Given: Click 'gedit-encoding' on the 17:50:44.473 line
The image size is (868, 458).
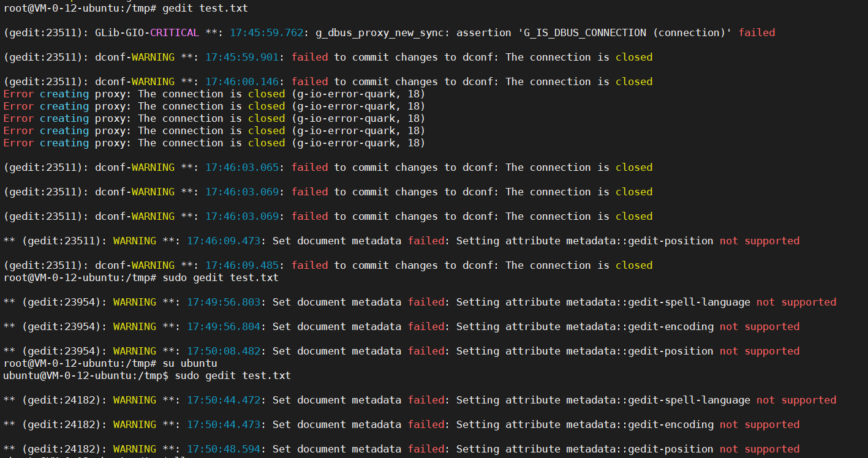Looking at the screenshot, I should pyautogui.click(x=671, y=424).
